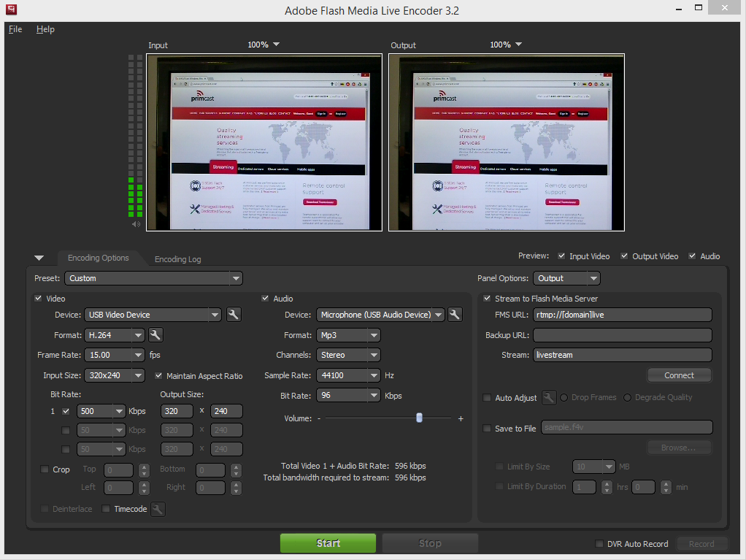Collapse the encoding panel triangle

pos(39,258)
